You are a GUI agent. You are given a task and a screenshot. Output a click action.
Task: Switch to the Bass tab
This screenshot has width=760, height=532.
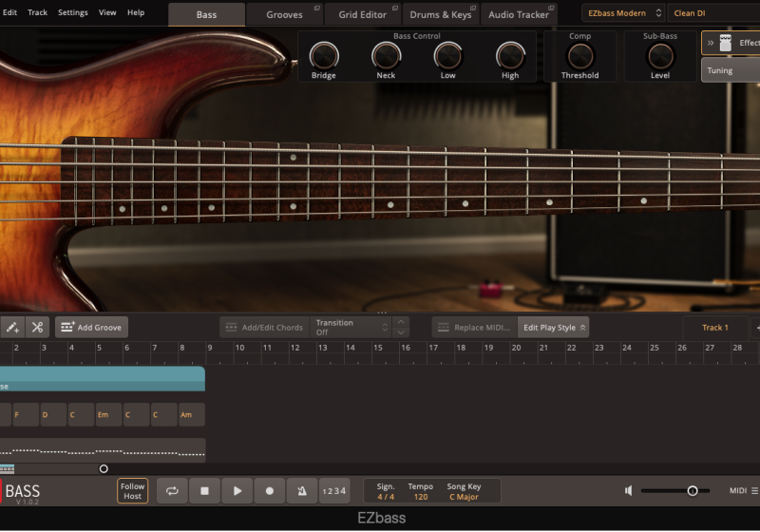tap(206, 14)
